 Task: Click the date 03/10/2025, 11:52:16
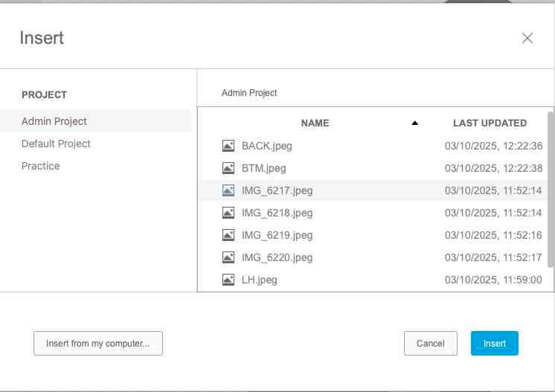click(493, 235)
